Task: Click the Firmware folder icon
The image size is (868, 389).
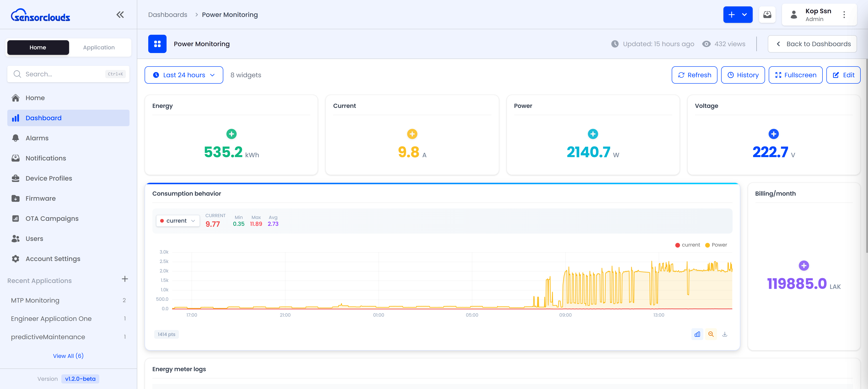Action: (x=16, y=198)
